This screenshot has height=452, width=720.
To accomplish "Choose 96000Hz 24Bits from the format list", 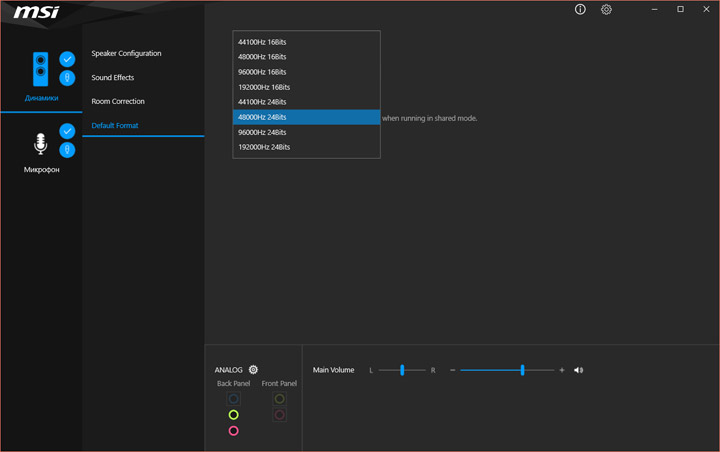I will [262, 132].
